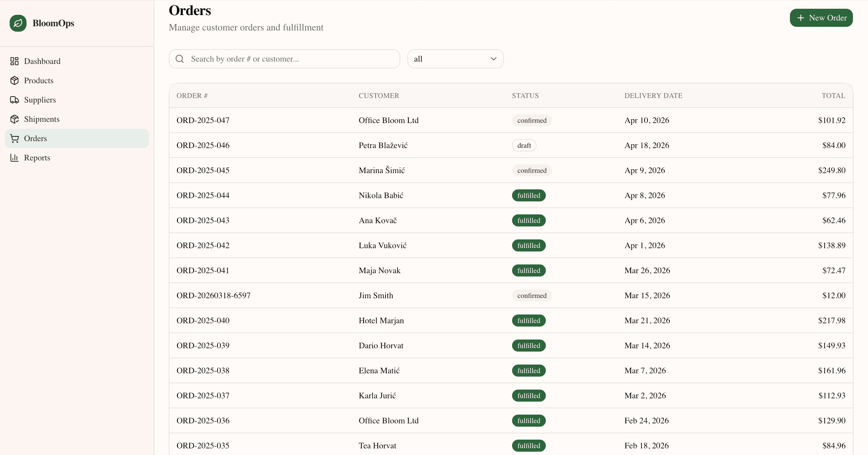
Task: Click the 'fulfilled' badge for Hotel Marjan
Action: point(528,320)
